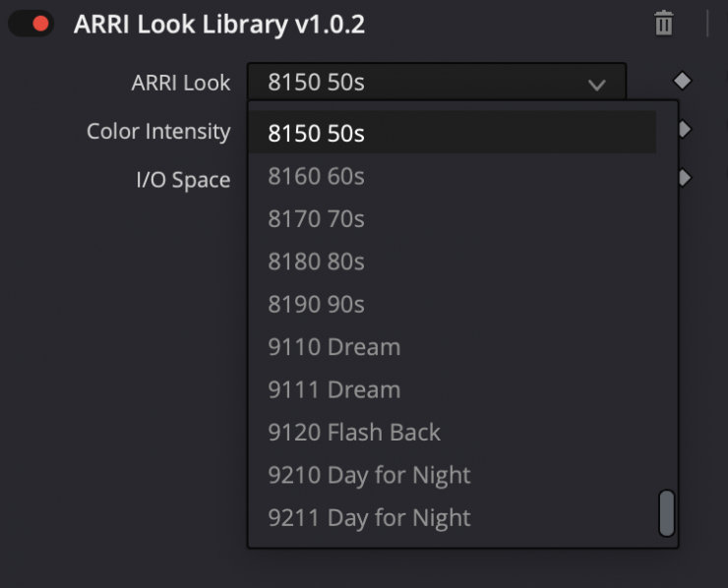Viewport: 728px width, 588px height.
Task: Toggle the ARRI Look Library effect off
Action: (31, 24)
